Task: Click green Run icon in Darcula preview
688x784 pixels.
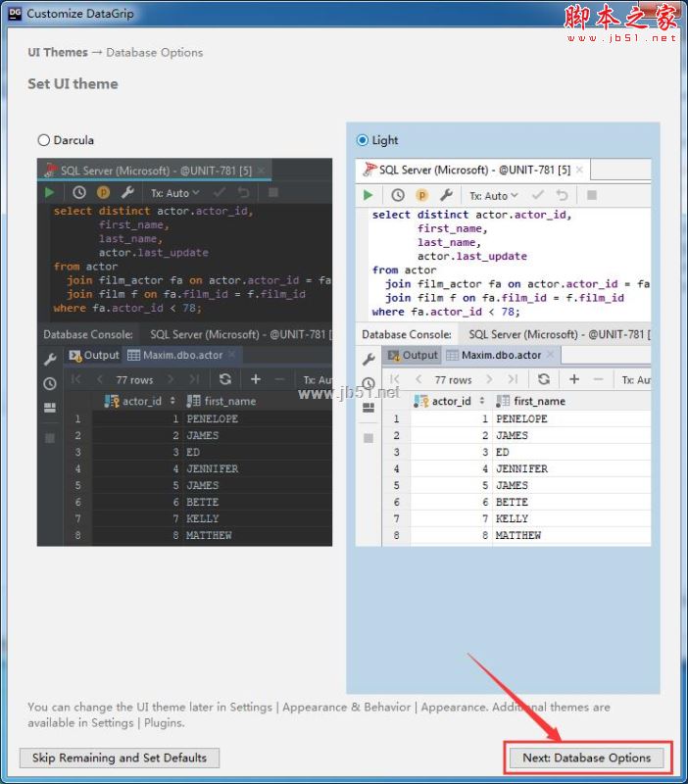Action: click(x=49, y=192)
